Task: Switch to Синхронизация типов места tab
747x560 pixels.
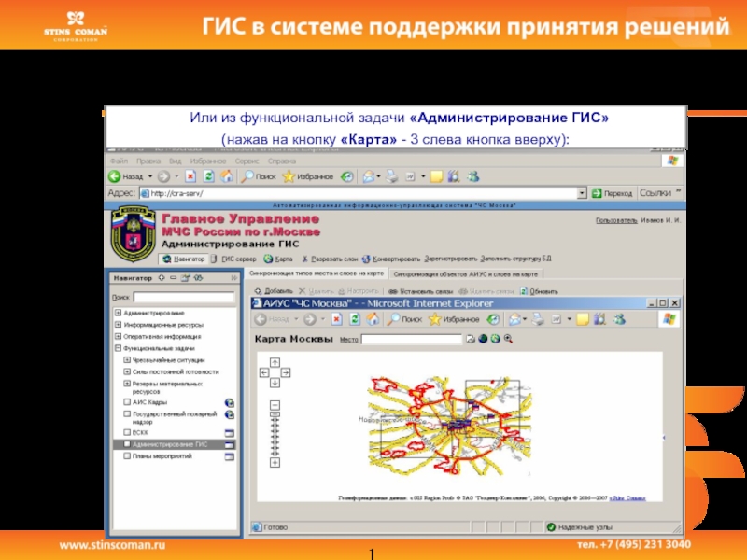Action: coord(317,273)
